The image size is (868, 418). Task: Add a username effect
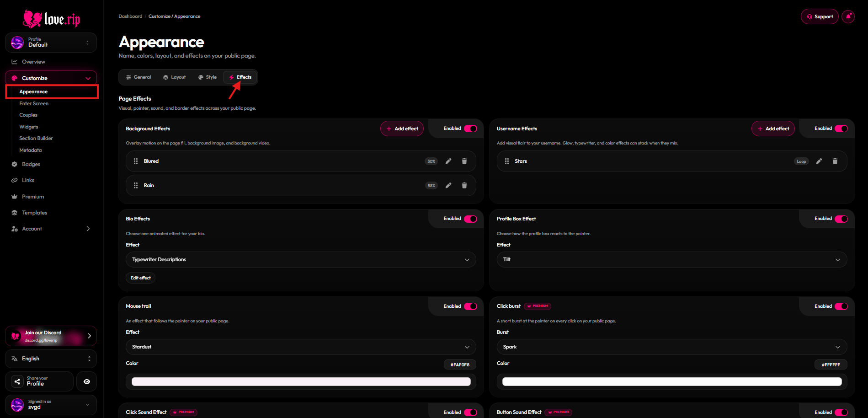[773, 129]
